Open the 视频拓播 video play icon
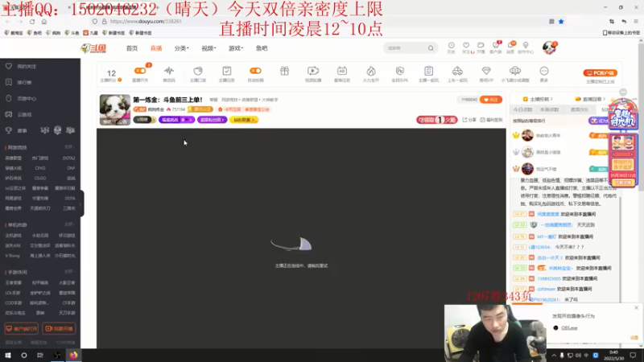The image size is (644, 362). pos(313,73)
